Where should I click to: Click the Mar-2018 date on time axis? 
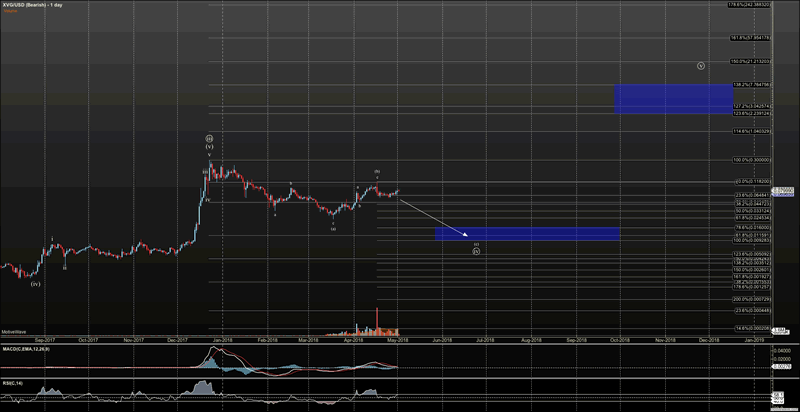[308, 339]
